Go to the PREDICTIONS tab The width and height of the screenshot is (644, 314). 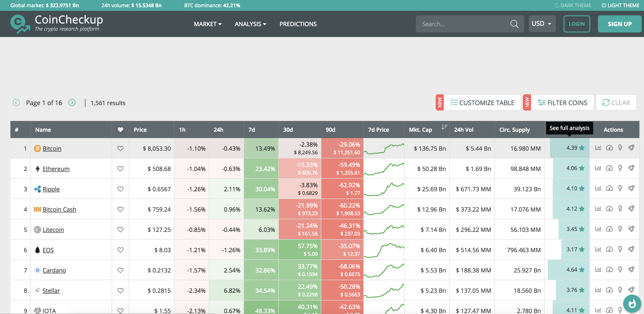pyautogui.click(x=298, y=24)
